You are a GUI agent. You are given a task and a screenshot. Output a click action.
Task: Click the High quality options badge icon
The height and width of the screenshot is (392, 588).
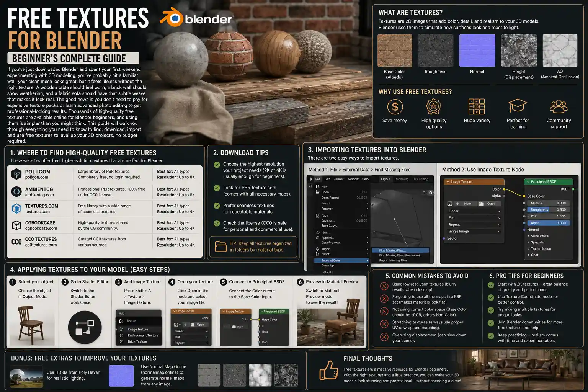point(434,106)
